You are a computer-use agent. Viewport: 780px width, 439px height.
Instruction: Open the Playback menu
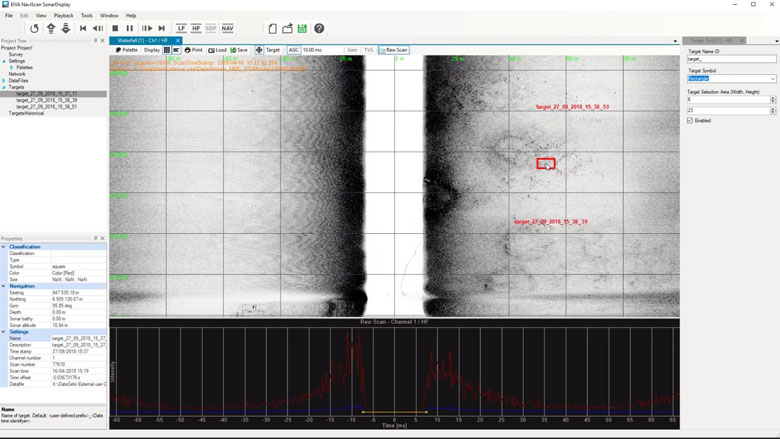(x=63, y=16)
